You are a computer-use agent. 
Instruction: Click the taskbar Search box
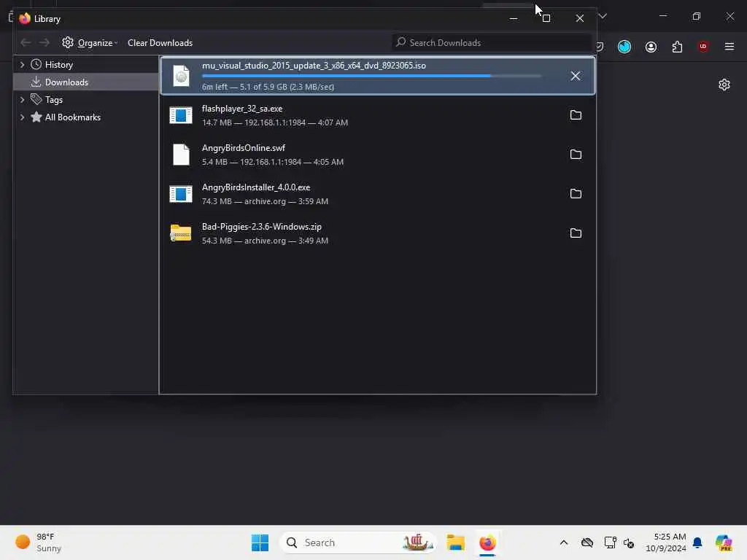pos(358,542)
